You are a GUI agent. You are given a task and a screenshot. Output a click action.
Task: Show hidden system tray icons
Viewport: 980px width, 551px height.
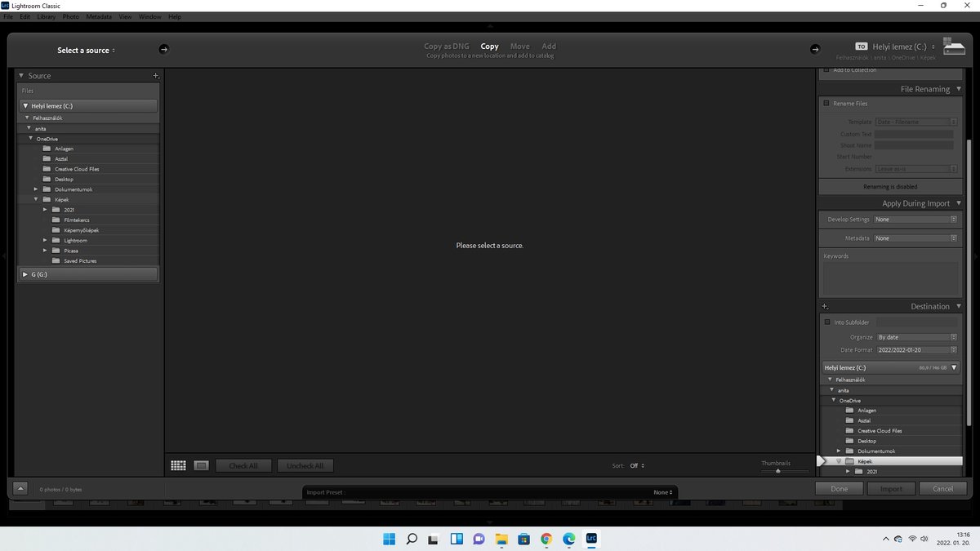(886, 539)
